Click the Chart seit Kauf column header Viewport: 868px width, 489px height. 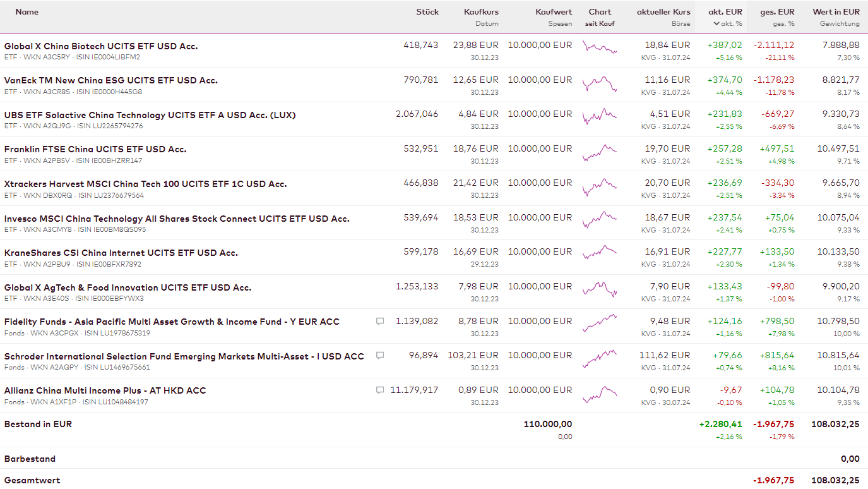tap(600, 17)
